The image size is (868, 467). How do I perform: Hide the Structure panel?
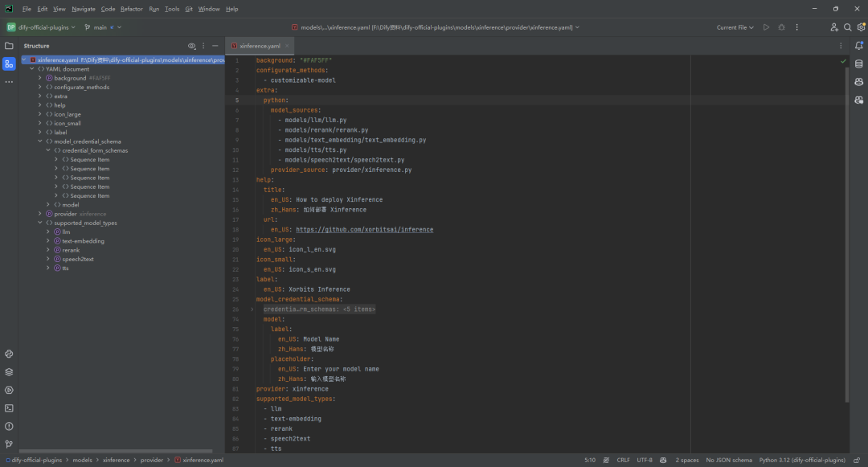[215, 46]
